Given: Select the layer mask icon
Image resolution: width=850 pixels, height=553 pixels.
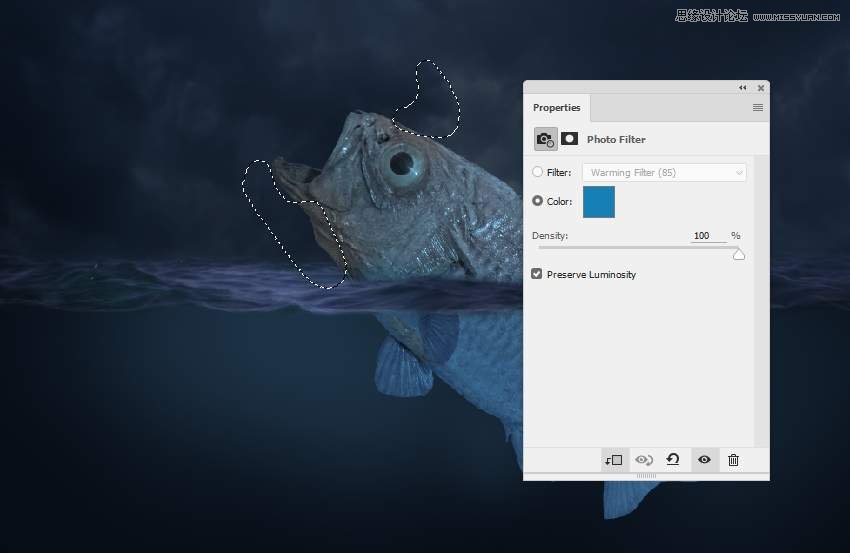Looking at the screenshot, I should [x=569, y=139].
